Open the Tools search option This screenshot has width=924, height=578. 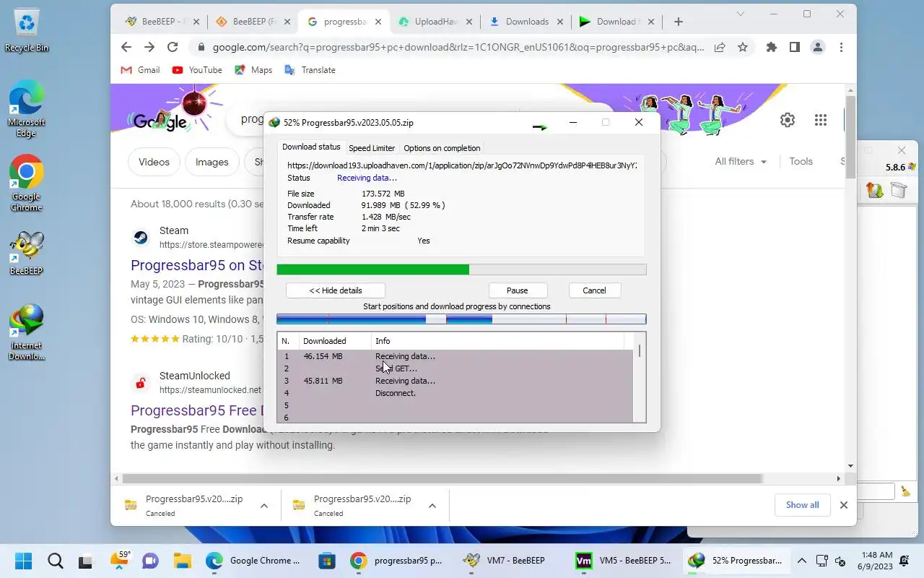[x=801, y=161]
